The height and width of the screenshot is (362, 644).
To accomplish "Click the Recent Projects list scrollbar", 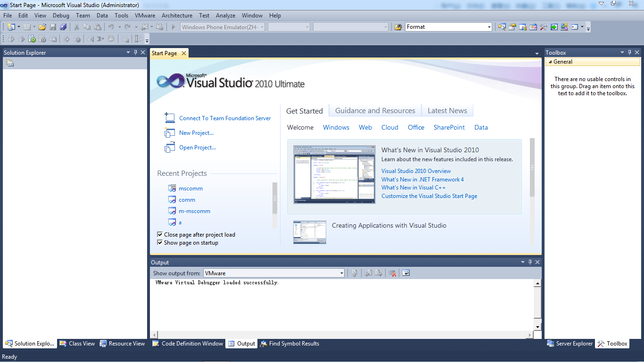I will point(275,198).
